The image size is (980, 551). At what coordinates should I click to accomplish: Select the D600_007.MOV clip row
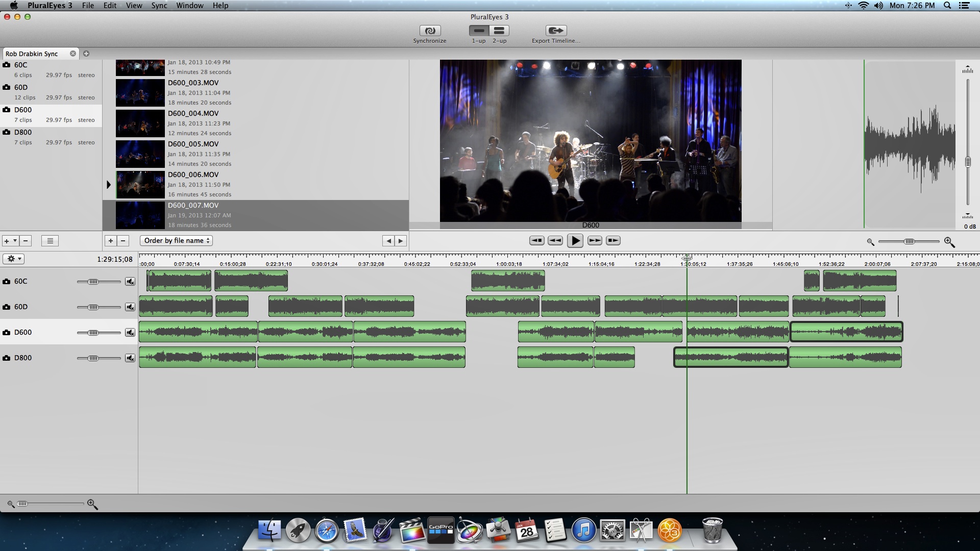(x=256, y=215)
